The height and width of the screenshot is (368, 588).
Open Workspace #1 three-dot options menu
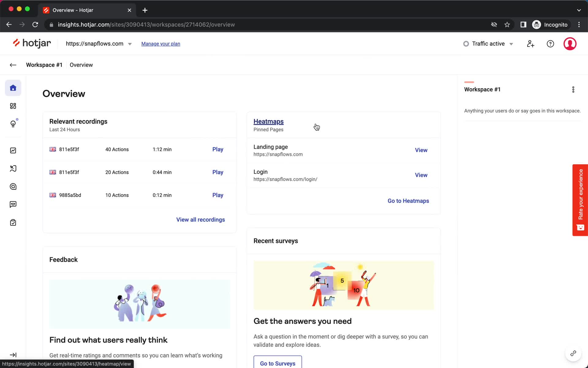[x=573, y=90]
